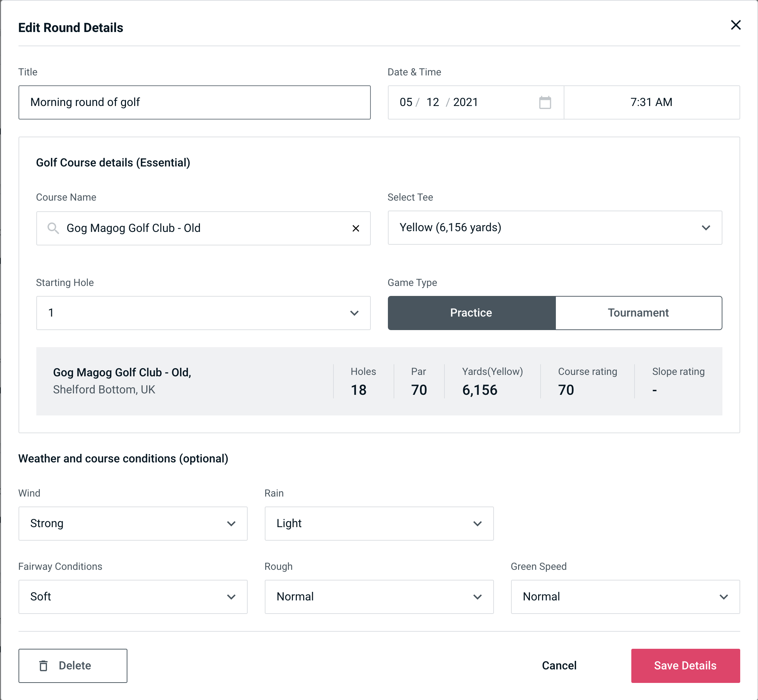Expand the Fairway Conditions dropdown
Screen dimensions: 758x700
pyautogui.click(x=133, y=596)
